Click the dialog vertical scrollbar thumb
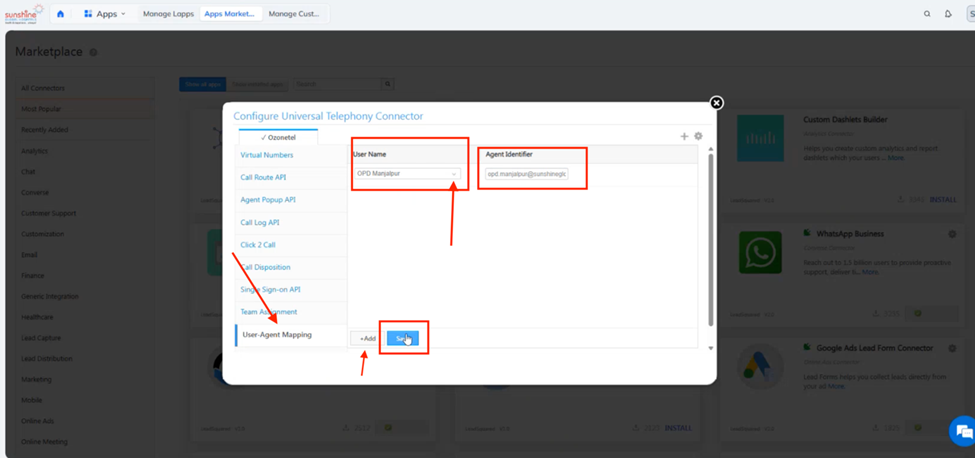Viewport: 975px width, 458px height. coord(711,239)
